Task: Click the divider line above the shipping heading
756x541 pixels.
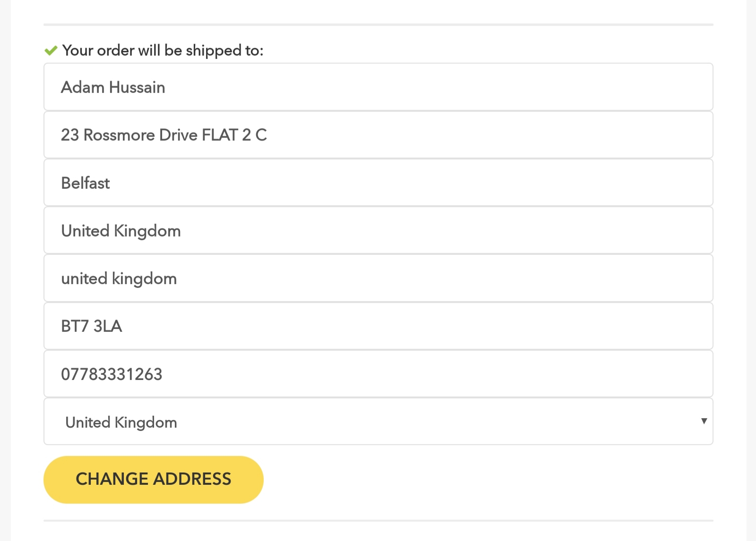Action: [378, 25]
